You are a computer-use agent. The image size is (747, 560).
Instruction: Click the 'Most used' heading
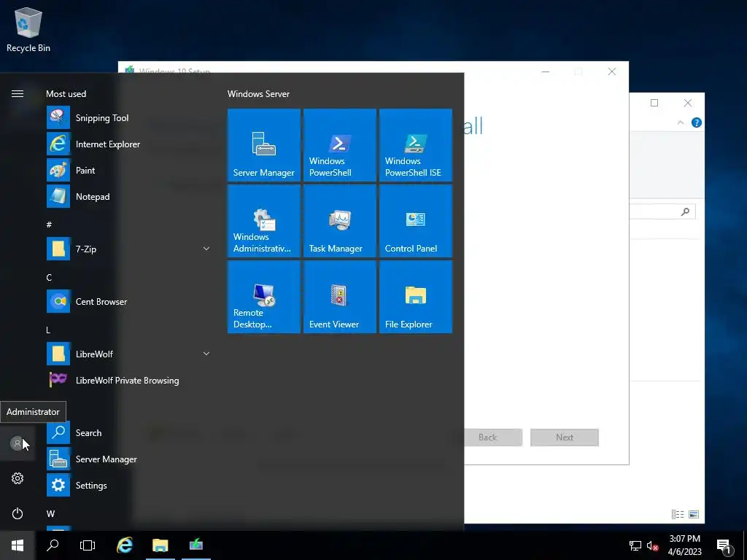(66, 94)
